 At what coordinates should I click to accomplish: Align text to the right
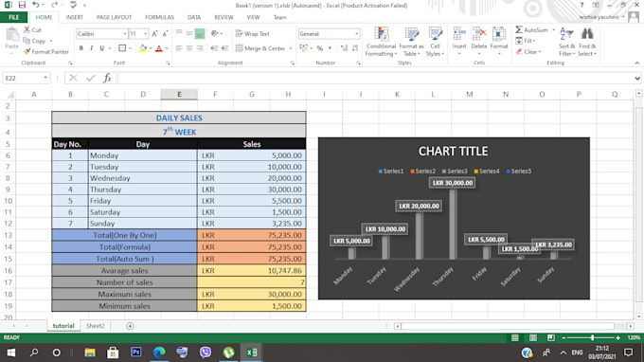(x=200, y=48)
